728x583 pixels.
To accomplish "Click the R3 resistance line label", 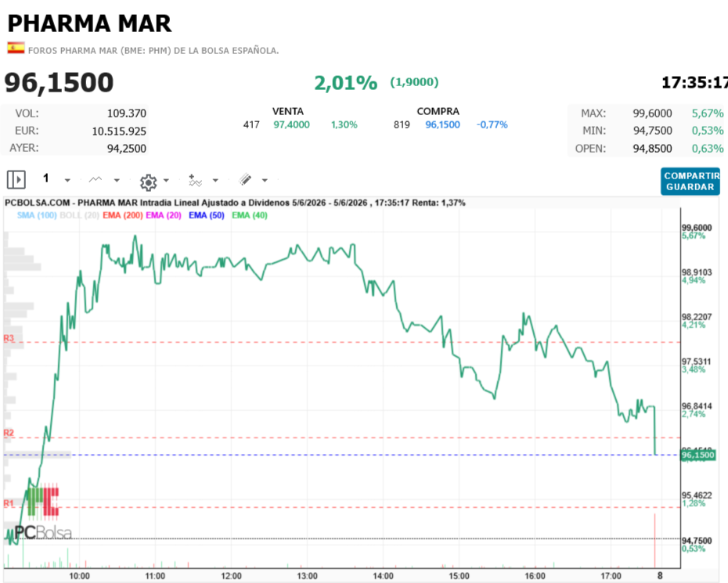I will click(x=9, y=338).
